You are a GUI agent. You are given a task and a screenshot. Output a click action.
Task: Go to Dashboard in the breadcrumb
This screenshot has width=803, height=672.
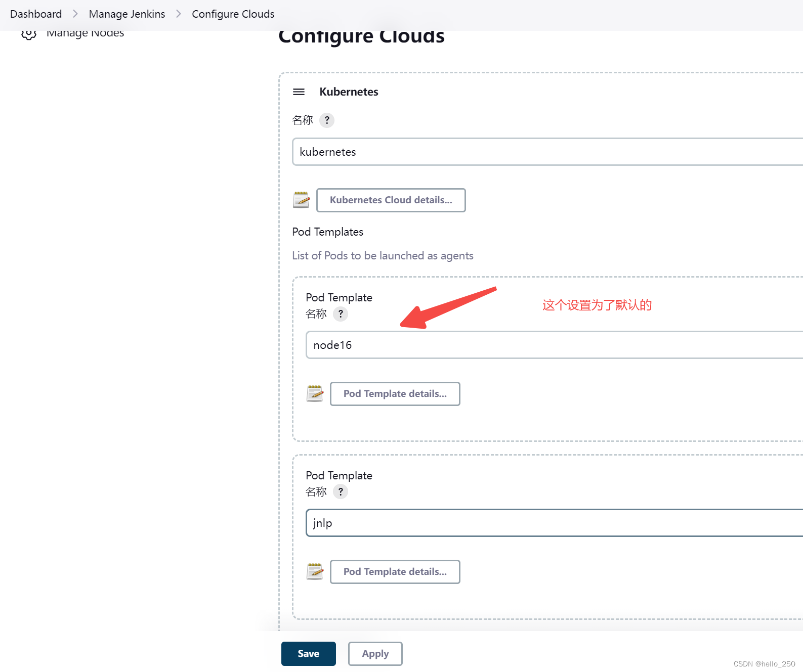36,14
